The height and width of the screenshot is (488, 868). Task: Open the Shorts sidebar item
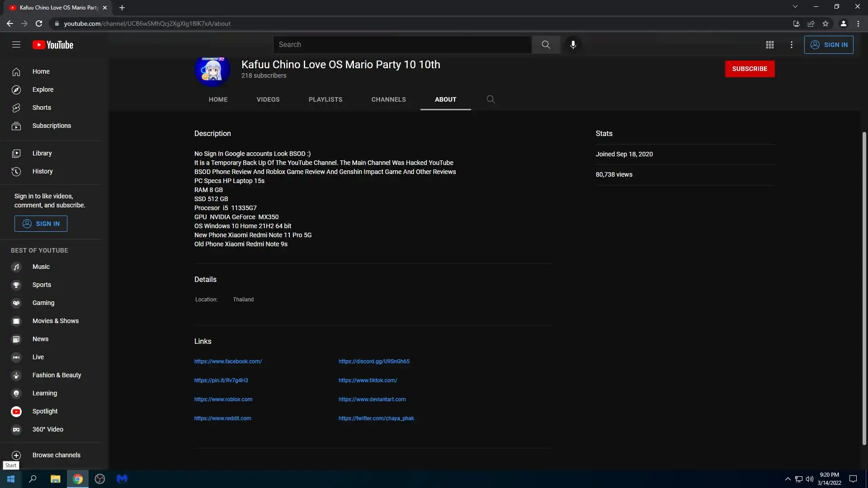[42, 108]
